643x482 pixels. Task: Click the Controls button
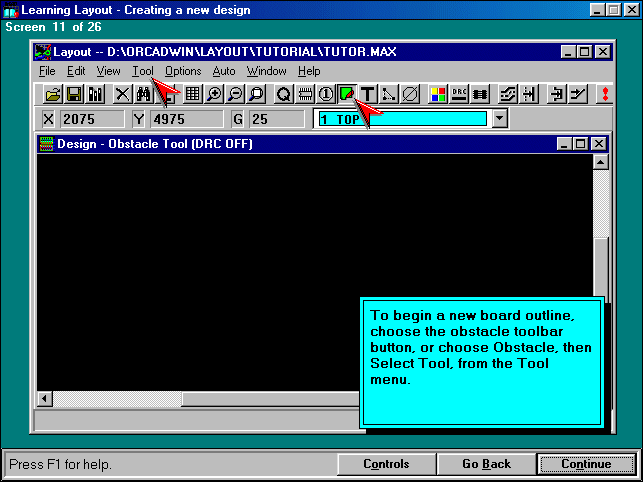(x=386, y=464)
